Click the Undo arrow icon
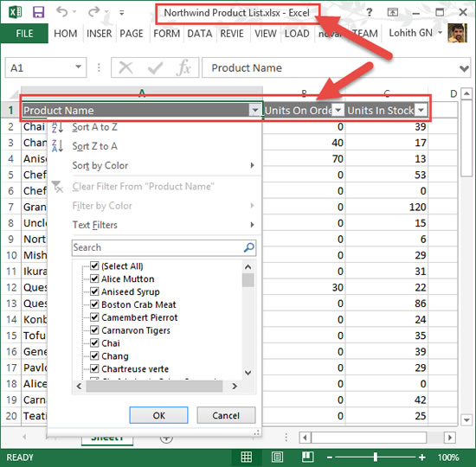Screen dimensions: 476x467 [62, 12]
